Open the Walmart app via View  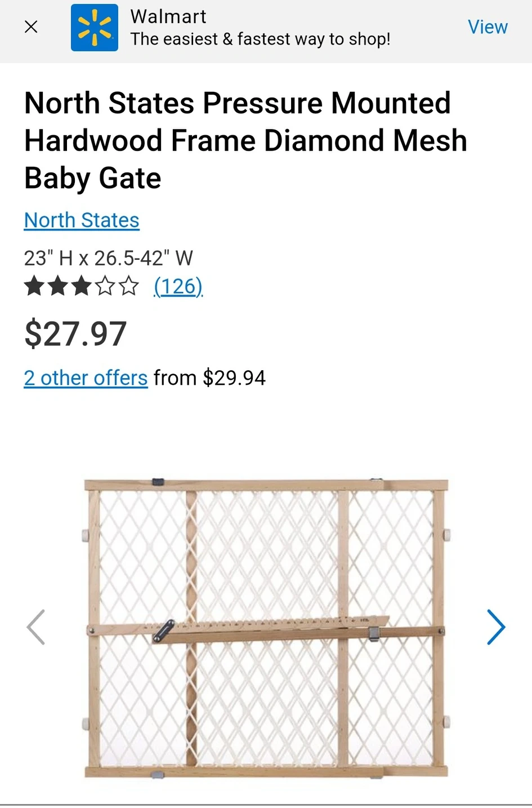(488, 27)
